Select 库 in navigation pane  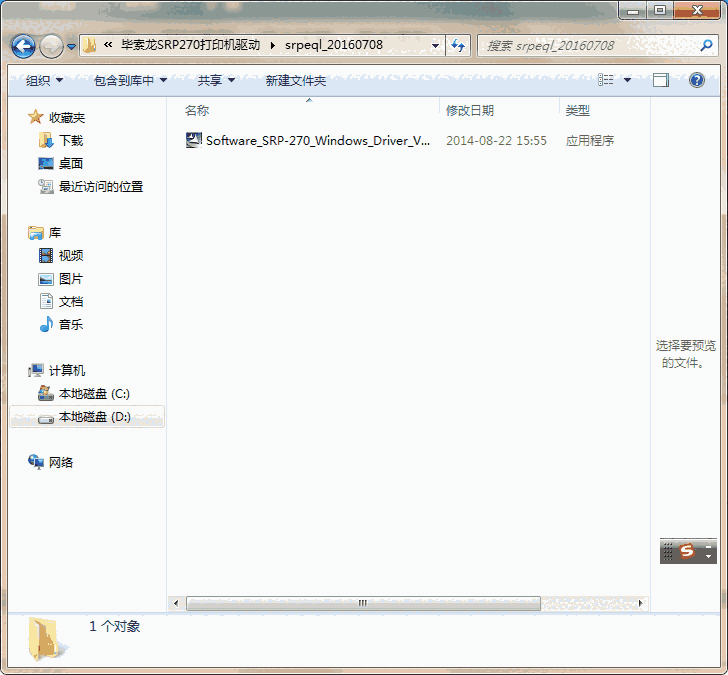coord(55,233)
